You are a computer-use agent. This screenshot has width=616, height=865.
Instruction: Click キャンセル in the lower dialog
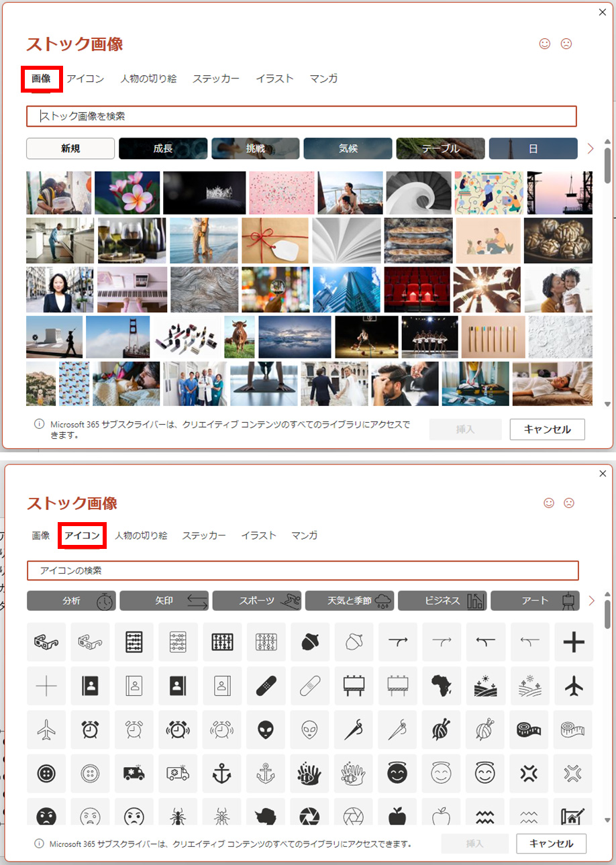point(552,844)
